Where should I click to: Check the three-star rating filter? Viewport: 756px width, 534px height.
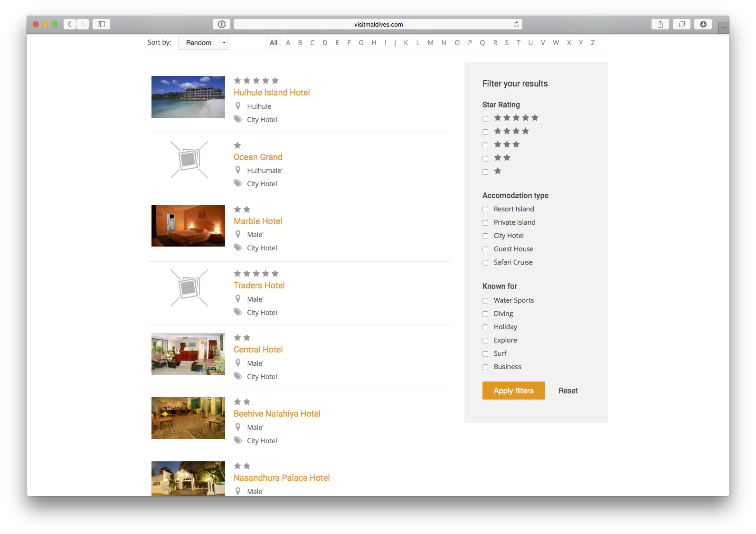pyautogui.click(x=485, y=145)
